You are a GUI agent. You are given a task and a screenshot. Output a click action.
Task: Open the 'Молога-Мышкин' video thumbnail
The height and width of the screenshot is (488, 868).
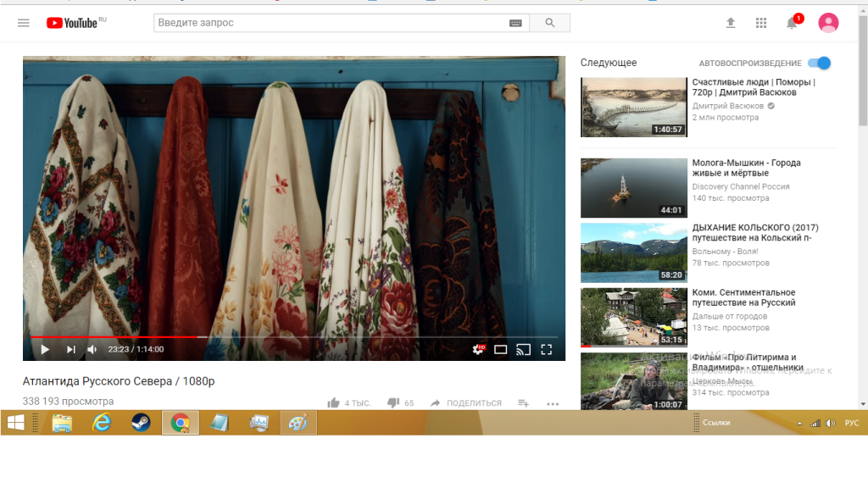pyautogui.click(x=633, y=187)
